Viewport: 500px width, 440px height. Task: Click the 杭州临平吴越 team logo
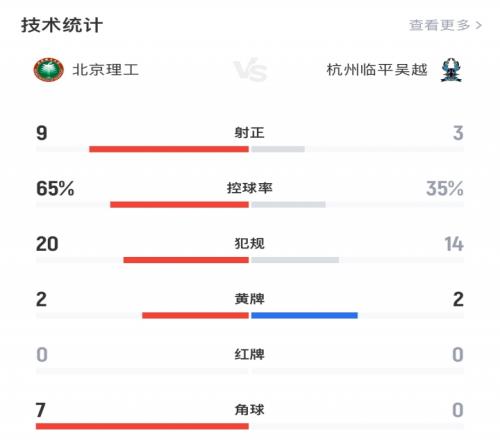[452, 70]
